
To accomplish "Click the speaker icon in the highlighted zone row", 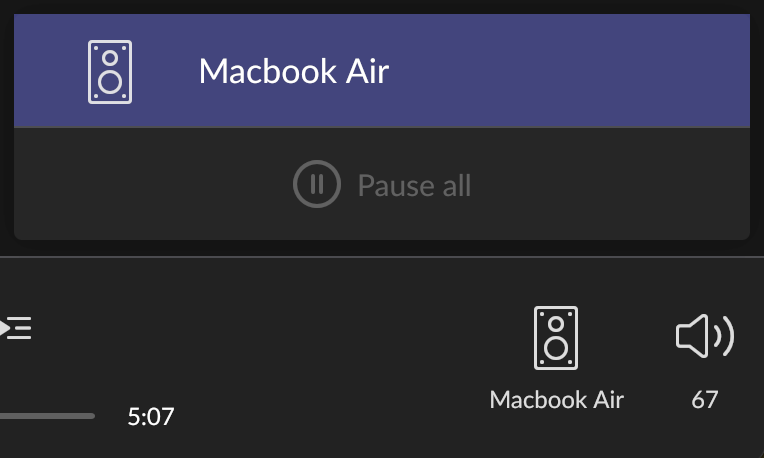I will click(x=110, y=72).
